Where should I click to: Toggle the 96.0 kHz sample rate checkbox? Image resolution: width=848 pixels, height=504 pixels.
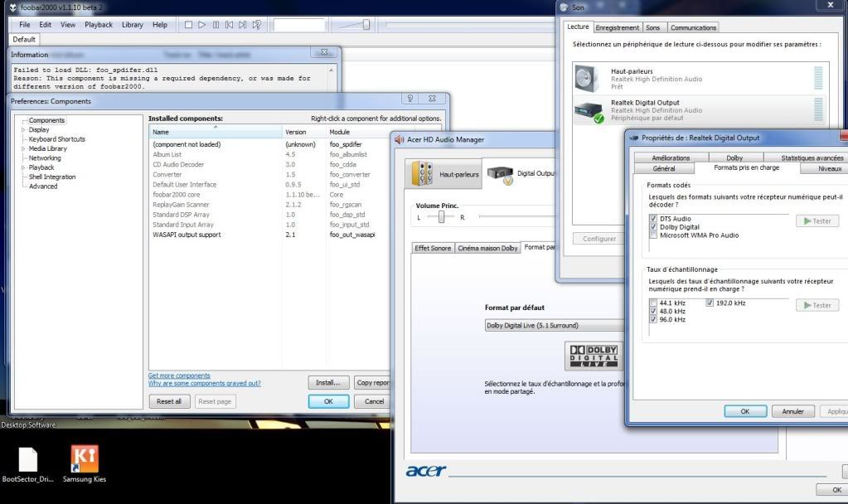[653, 320]
